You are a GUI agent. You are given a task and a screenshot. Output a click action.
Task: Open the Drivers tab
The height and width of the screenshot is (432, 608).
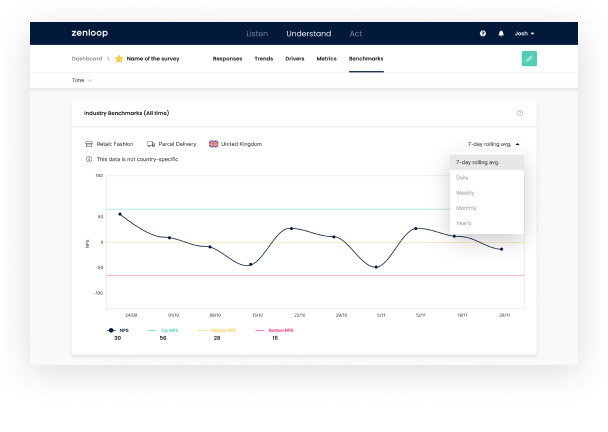pos(295,59)
